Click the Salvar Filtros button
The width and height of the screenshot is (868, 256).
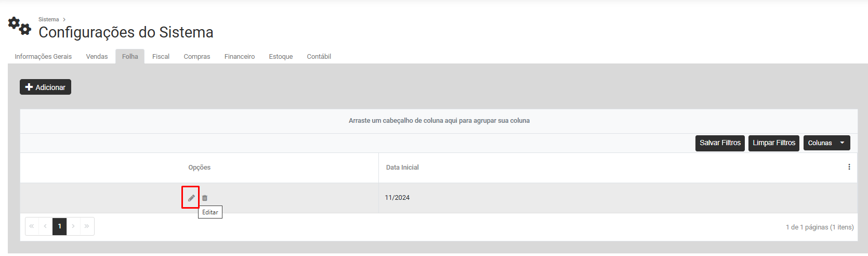[x=720, y=143]
